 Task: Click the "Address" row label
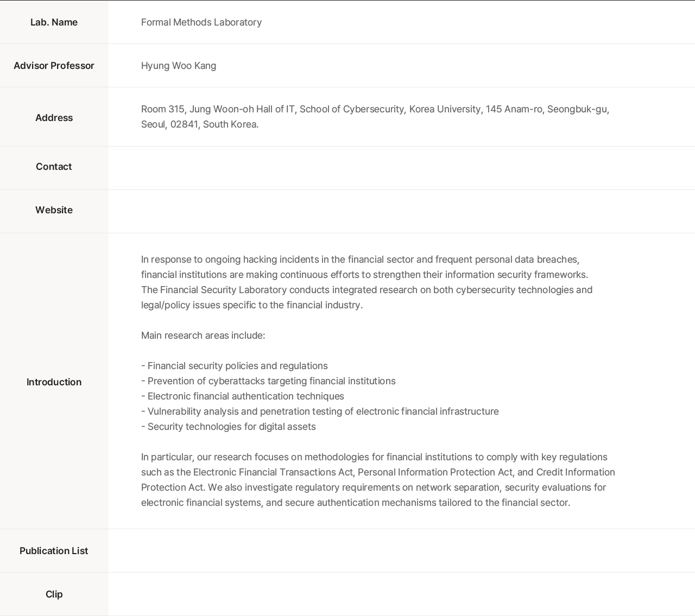[x=54, y=118]
